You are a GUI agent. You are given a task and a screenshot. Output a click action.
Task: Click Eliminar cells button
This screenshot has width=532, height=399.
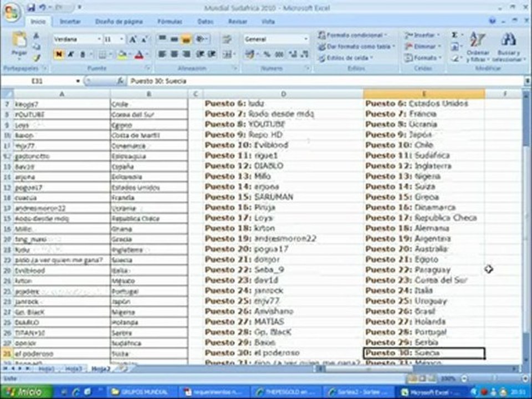click(423, 47)
